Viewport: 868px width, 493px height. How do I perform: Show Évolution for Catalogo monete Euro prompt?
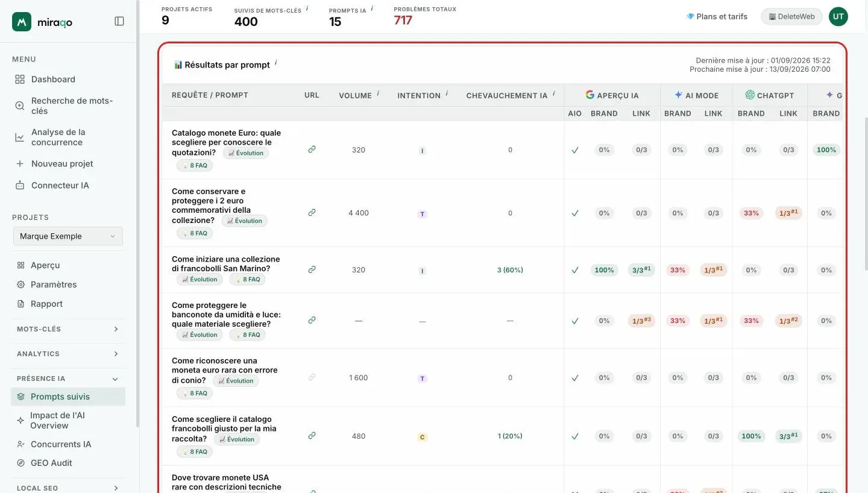(246, 153)
